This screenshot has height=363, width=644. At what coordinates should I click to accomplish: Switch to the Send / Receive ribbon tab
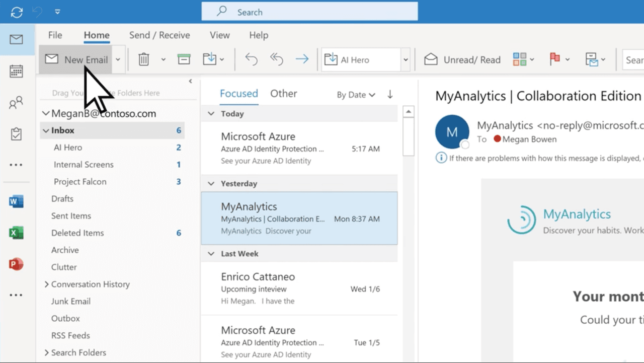click(159, 35)
